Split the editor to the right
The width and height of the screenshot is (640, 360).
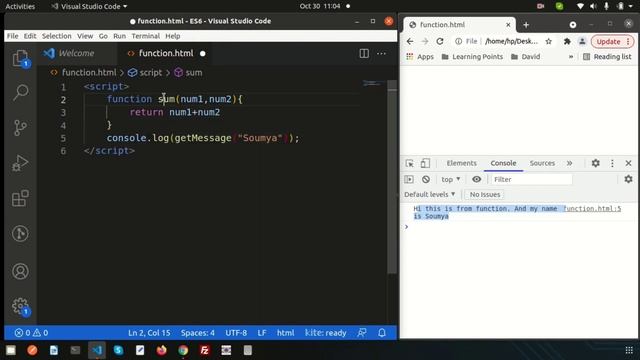coord(364,53)
